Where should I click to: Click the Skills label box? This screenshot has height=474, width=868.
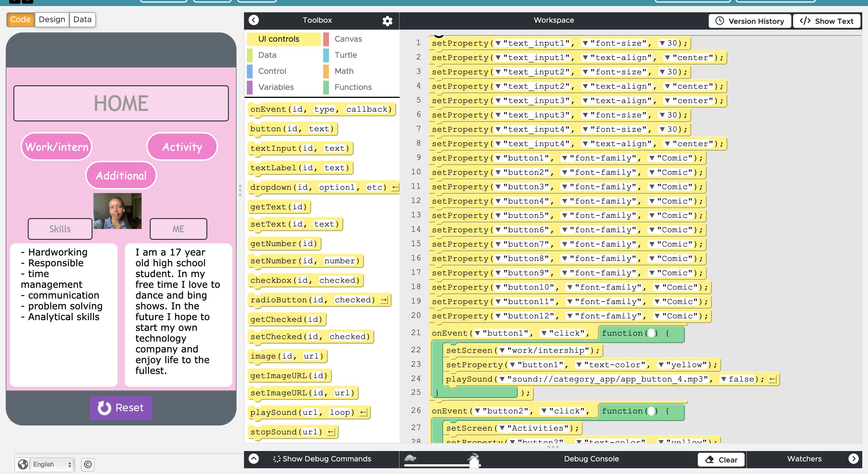60,229
